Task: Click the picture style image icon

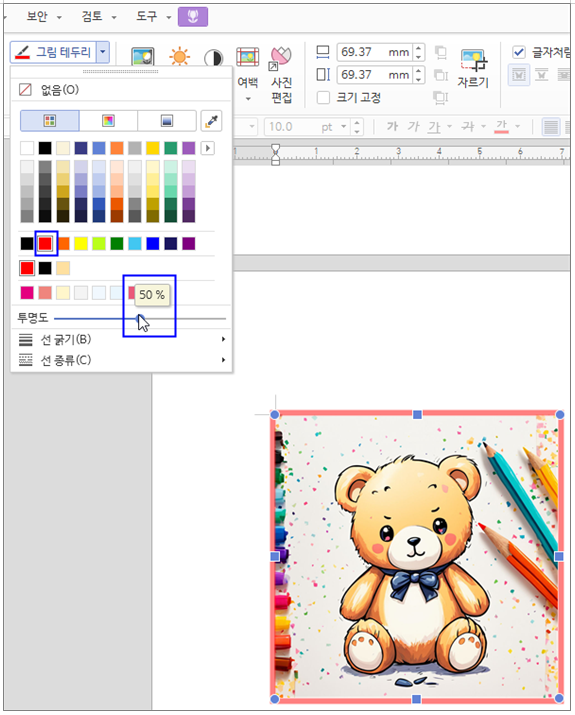Action: (143, 57)
